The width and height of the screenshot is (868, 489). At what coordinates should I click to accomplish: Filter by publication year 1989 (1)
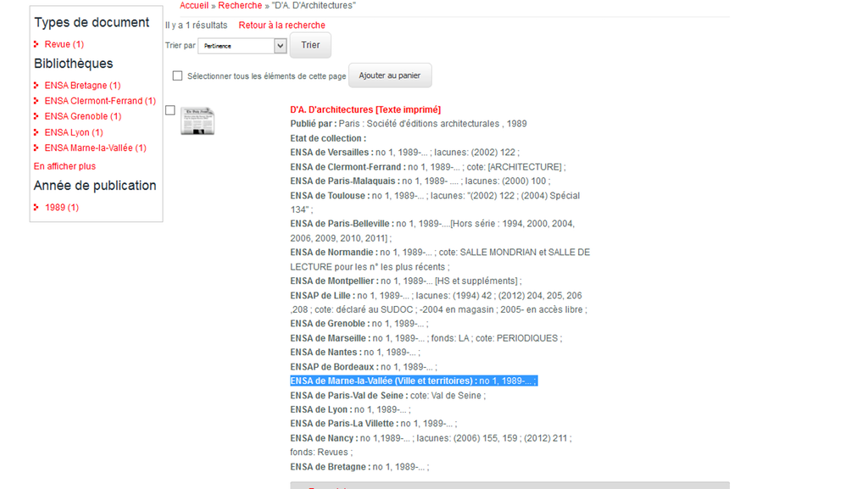point(62,208)
